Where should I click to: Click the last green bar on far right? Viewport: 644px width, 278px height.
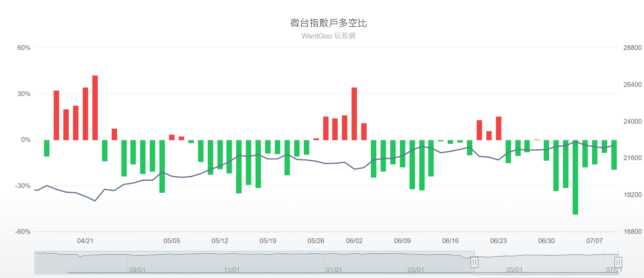pyautogui.click(x=614, y=155)
